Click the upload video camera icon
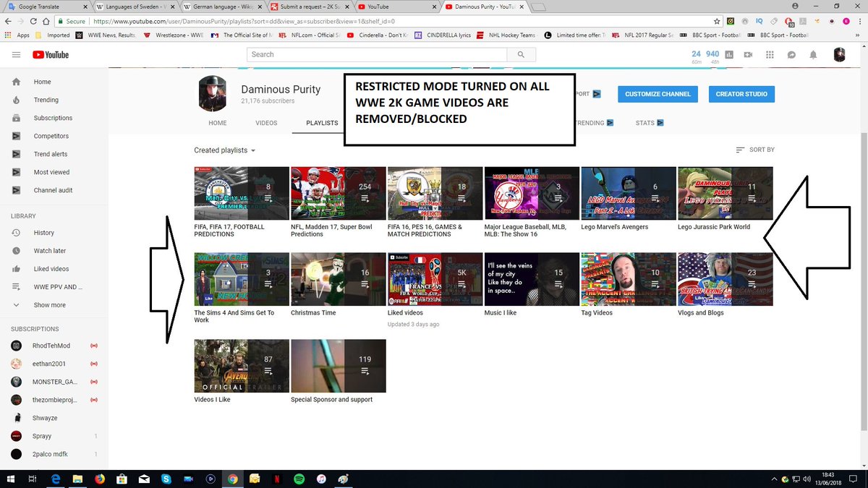Viewport: 868px width, 488px height. pos(749,55)
